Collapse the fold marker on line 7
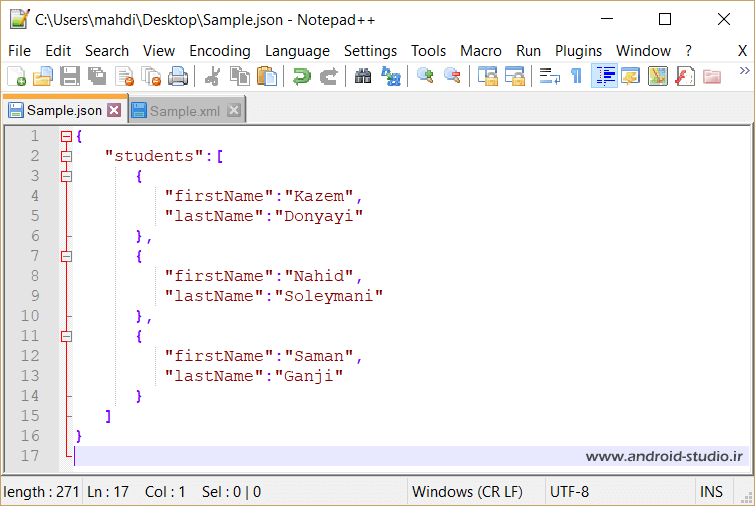Viewport: 755px width, 506px height. tap(66, 257)
